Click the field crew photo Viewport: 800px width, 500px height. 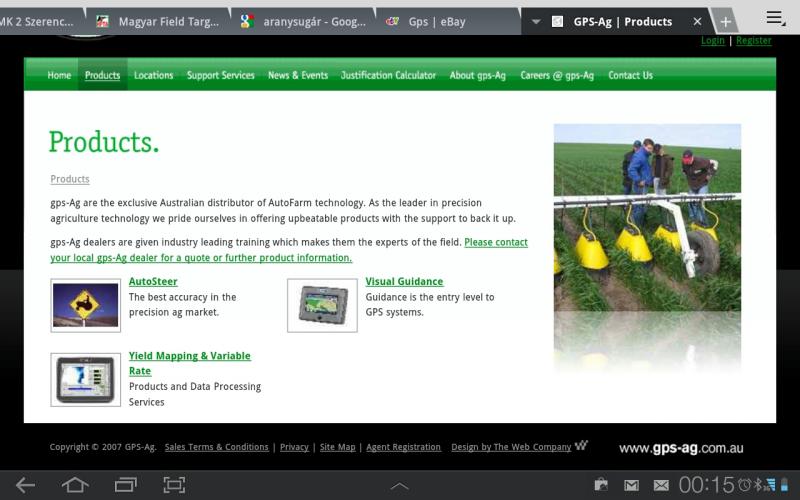pyautogui.click(x=647, y=217)
